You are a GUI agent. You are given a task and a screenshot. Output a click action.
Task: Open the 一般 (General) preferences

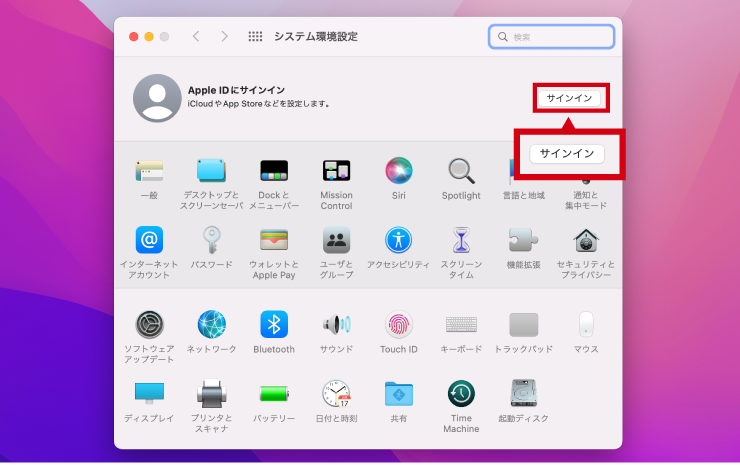click(x=149, y=171)
